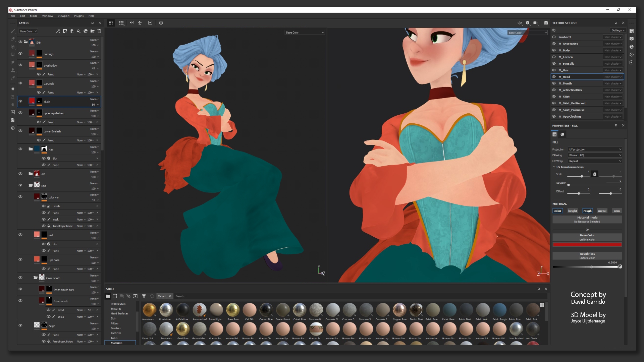644x362 pixels.
Task: Select the Clone stamp tool in left toolbar
Action: coord(13,70)
